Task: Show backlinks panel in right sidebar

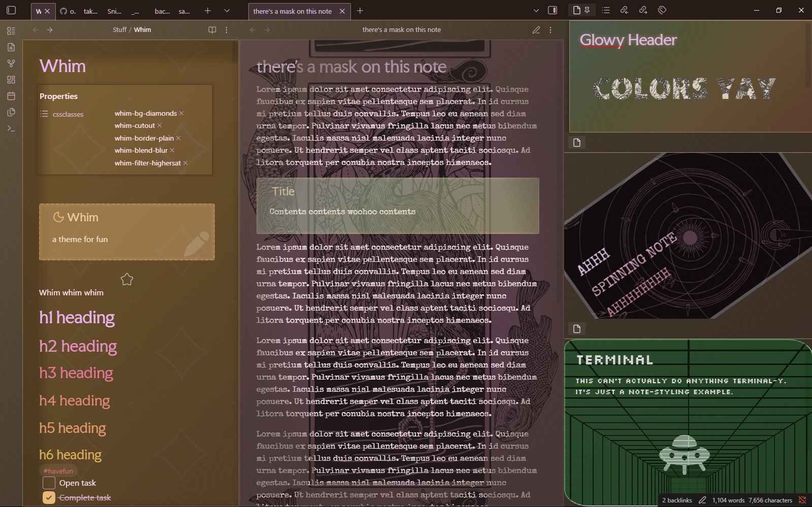Action: [625, 10]
